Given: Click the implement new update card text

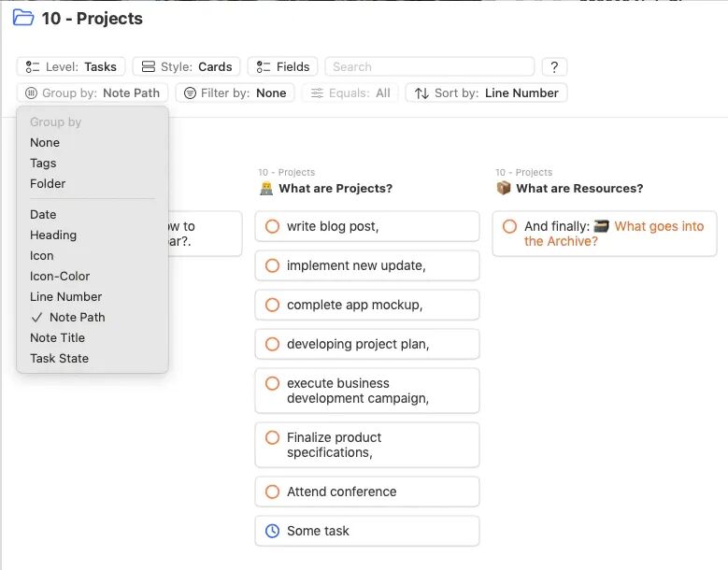Looking at the screenshot, I should 356,265.
